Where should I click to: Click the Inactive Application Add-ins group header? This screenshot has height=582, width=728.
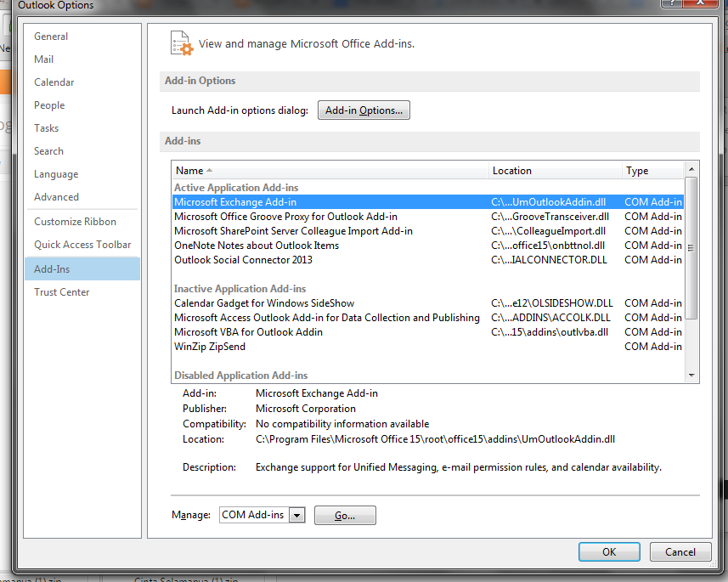coord(240,289)
